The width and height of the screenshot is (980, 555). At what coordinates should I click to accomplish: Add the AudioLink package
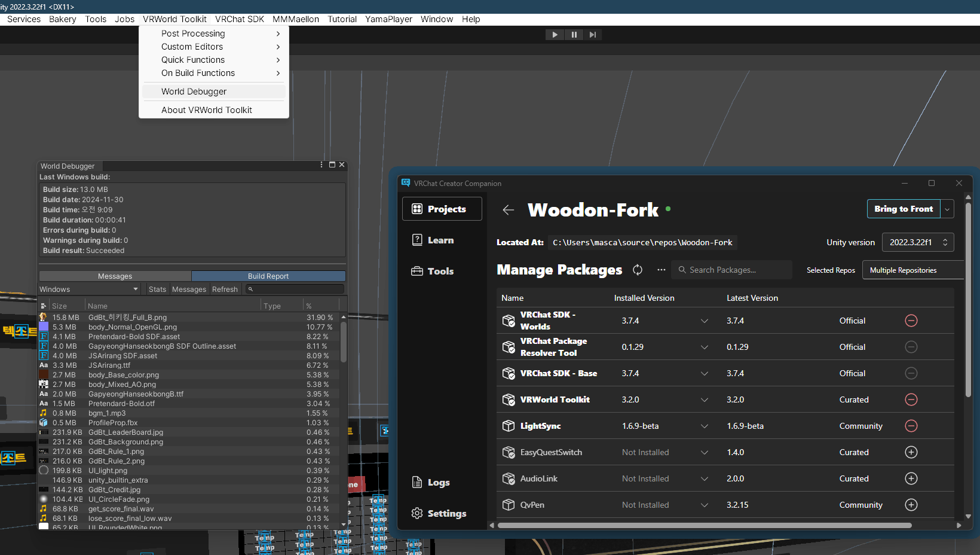click(x=911, y=478)
